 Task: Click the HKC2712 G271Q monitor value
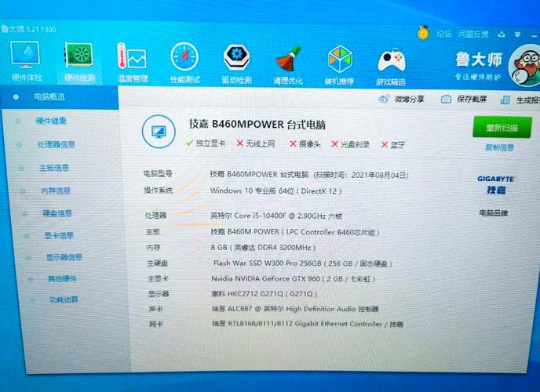pyautogui.click(x=265, y=294)
